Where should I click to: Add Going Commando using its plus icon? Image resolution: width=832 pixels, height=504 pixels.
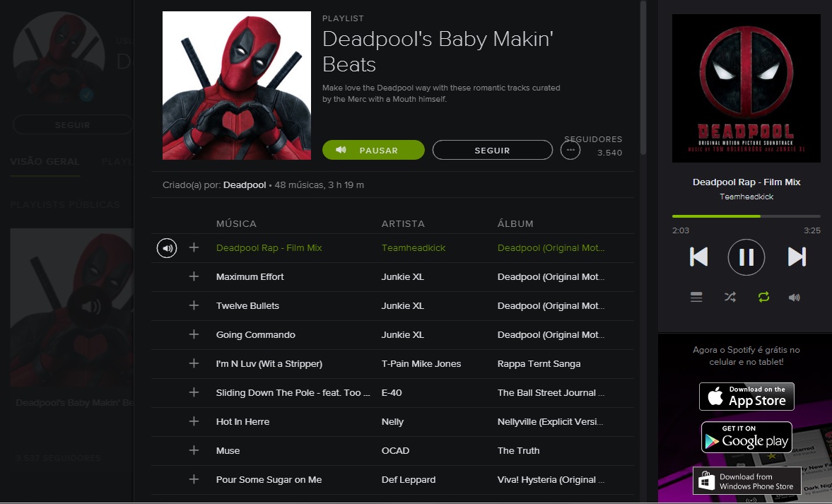[x=194, y=334]
